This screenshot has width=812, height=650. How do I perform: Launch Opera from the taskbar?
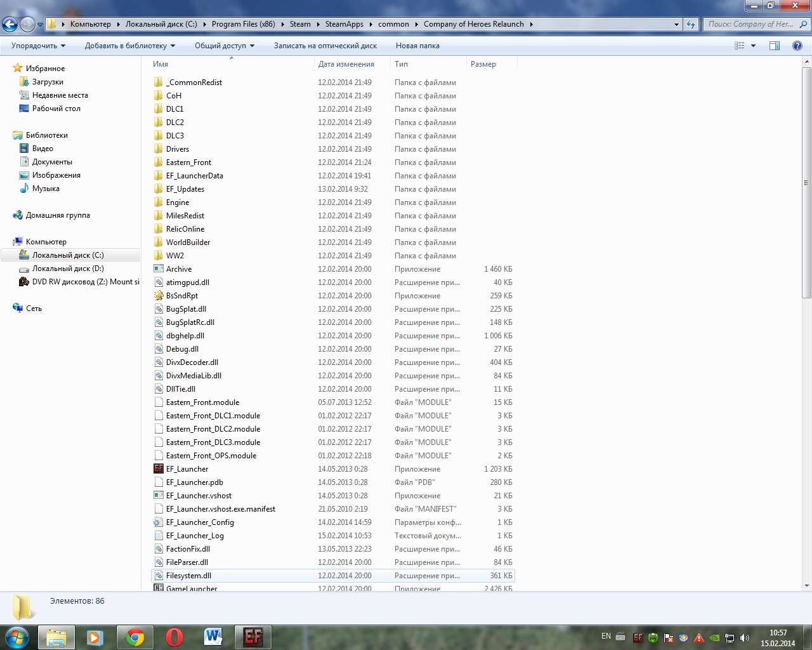pos(174,637)
